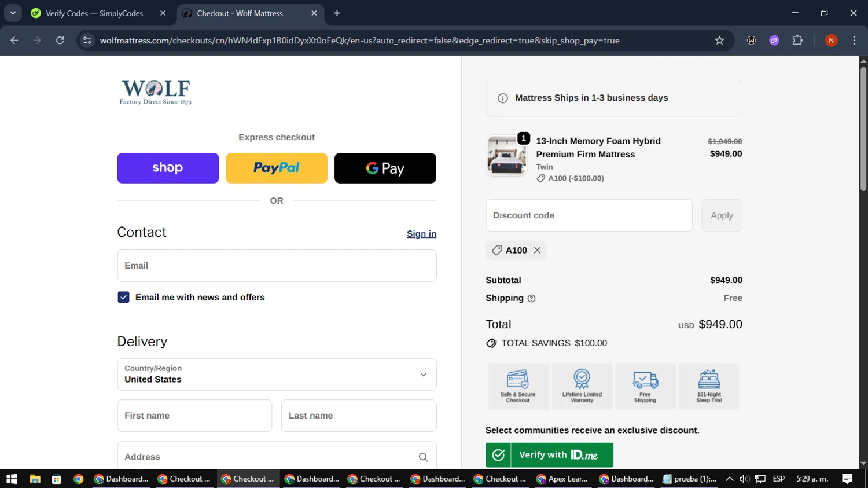Go back to previous page
The image size is (868, 488).
[14, 41]
